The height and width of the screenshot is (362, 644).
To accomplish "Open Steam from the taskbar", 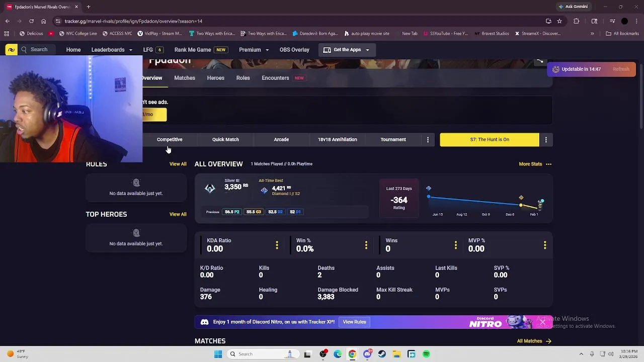I will pos(382,354).
